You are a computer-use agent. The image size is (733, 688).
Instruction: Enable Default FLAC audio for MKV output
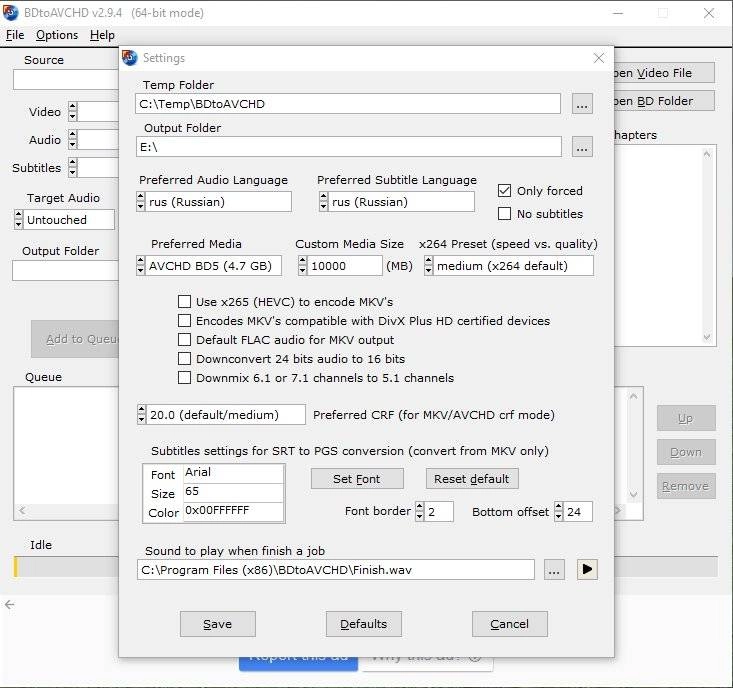[x=185, y=340]
